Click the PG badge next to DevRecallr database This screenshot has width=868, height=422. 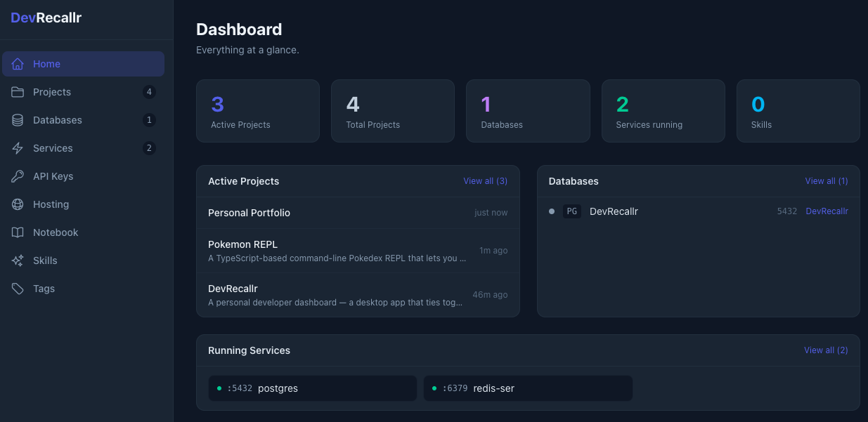(571, 211)
